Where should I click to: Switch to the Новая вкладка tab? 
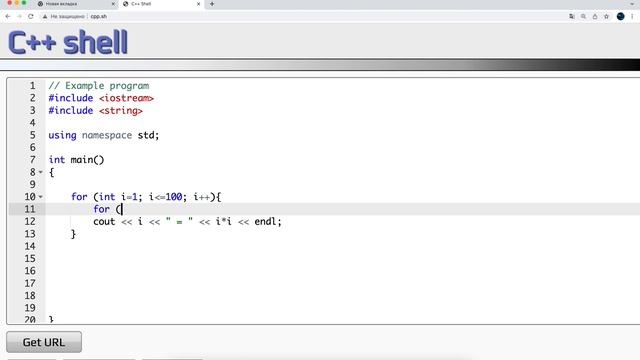click(76, 4)
